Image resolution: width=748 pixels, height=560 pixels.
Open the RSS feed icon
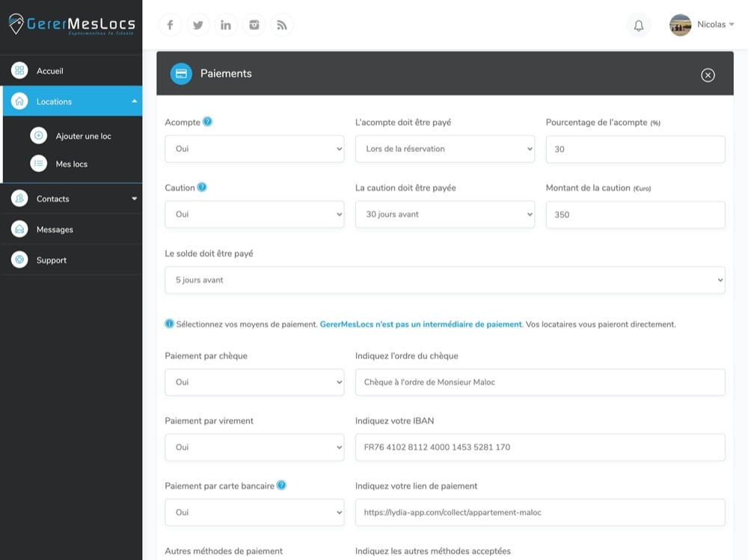tap(282, 25)
